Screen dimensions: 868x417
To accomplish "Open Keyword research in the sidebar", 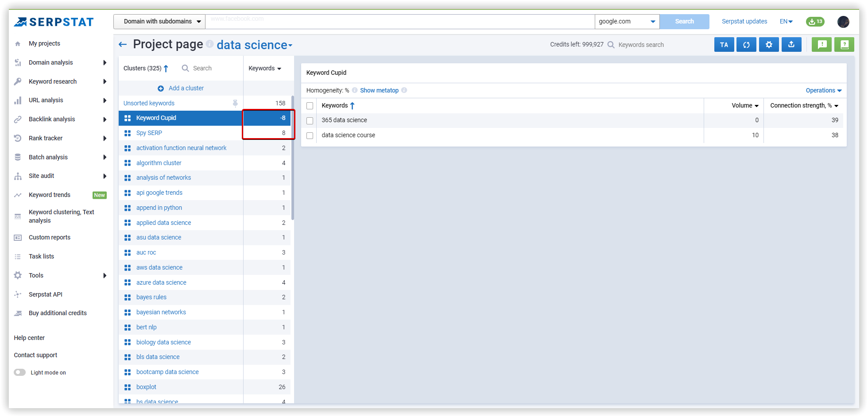I will coord(53,81).
